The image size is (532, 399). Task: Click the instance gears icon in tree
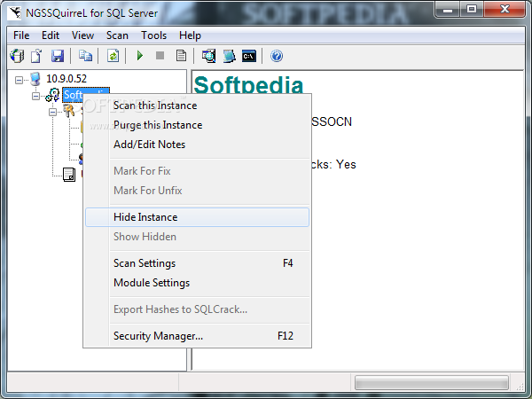point(52,95)
